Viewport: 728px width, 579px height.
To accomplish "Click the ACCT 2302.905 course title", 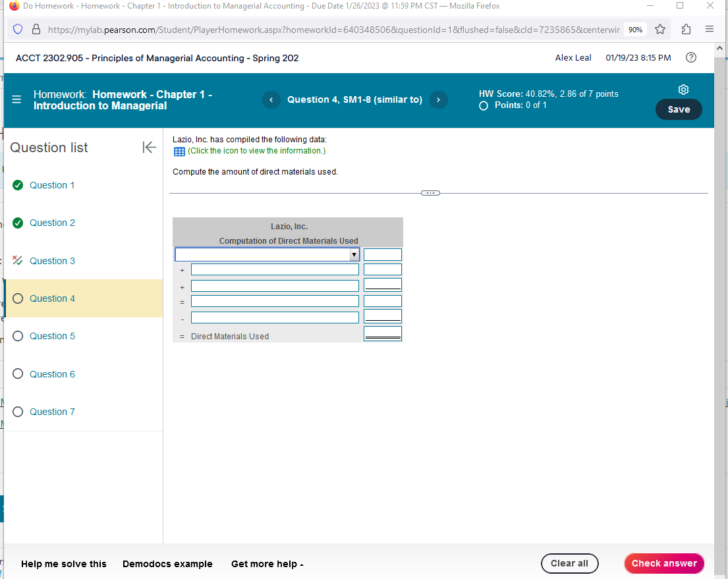I will tap(157, 58).
